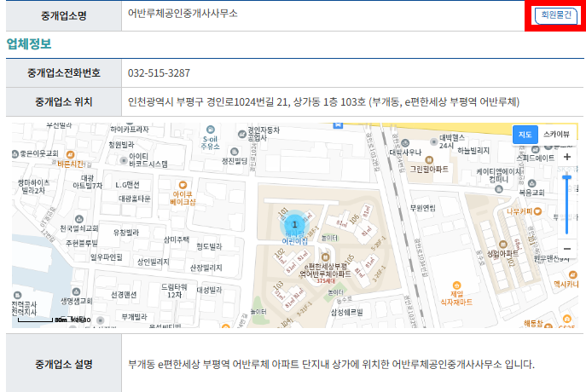
Task: Click the S-oil 주유소 gas station icon
Action: (211, 130)
